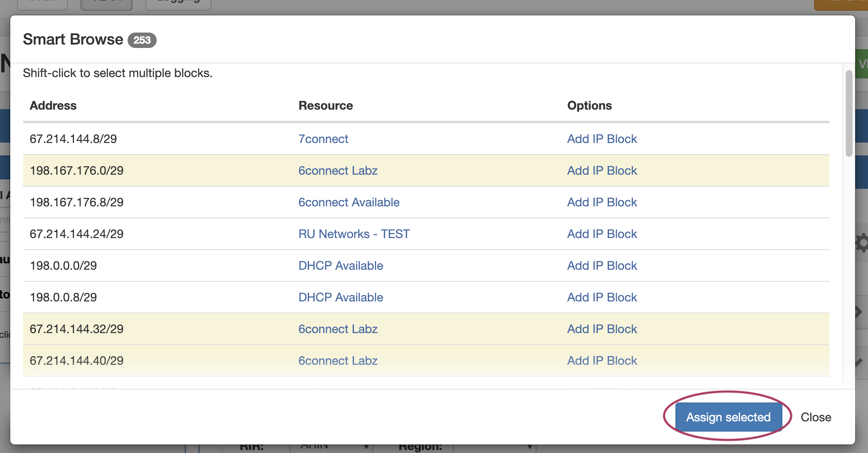Open DHCP Available link for 198.0.0.8/29
The image size is (868, 453).
(x=340, y=297)
